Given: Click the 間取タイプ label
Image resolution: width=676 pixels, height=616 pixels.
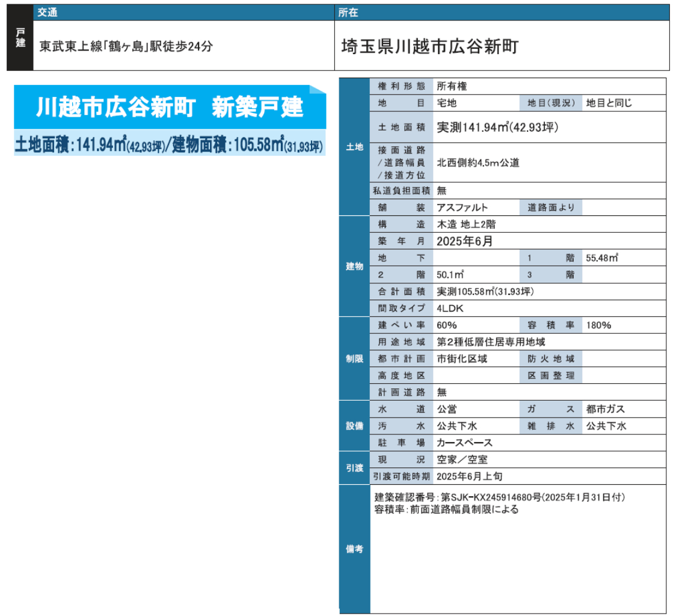Looking at the screenshot, I should click(401, 309).
